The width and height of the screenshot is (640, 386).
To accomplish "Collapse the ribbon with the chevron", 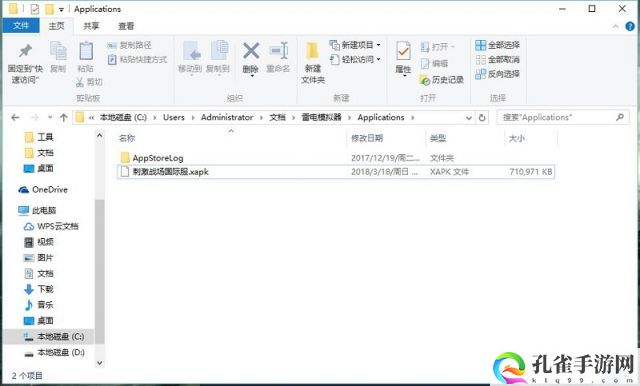I will (616, 27).
